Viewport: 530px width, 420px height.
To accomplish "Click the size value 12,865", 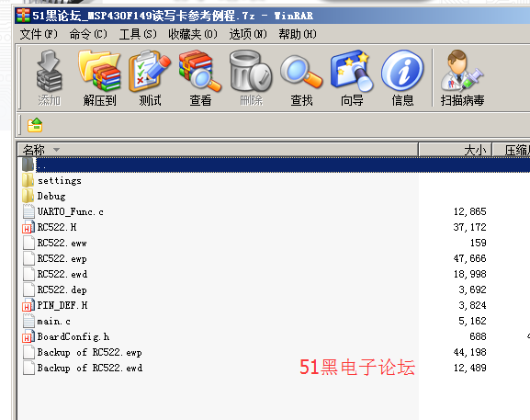I will pos(469,211).
